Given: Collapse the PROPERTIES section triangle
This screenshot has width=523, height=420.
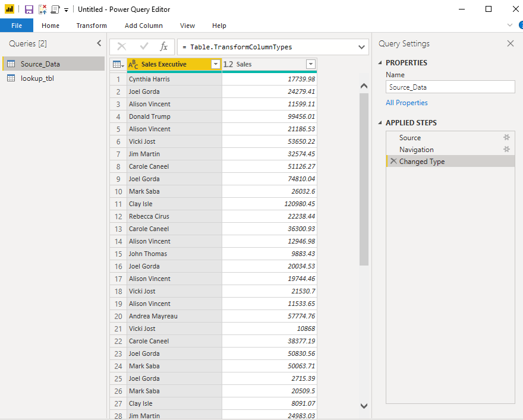Looking at the screenshot, I should [380, 62].
